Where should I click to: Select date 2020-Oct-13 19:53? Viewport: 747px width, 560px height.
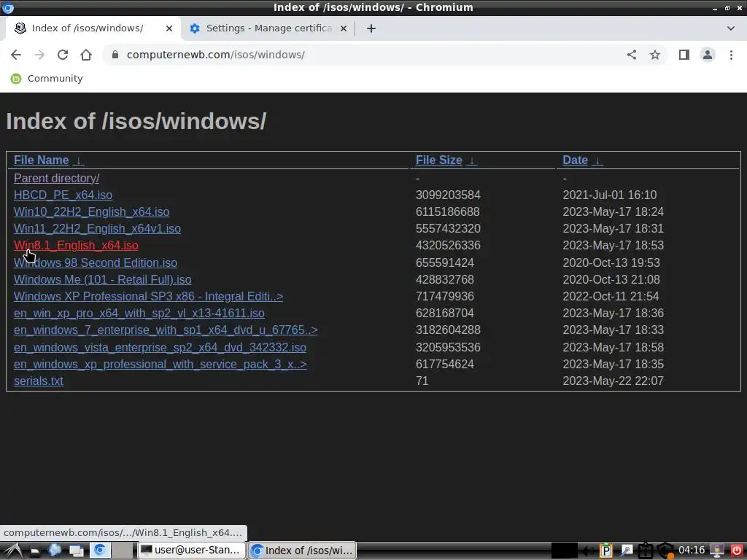pyautogui.click(x=611, y=262)
